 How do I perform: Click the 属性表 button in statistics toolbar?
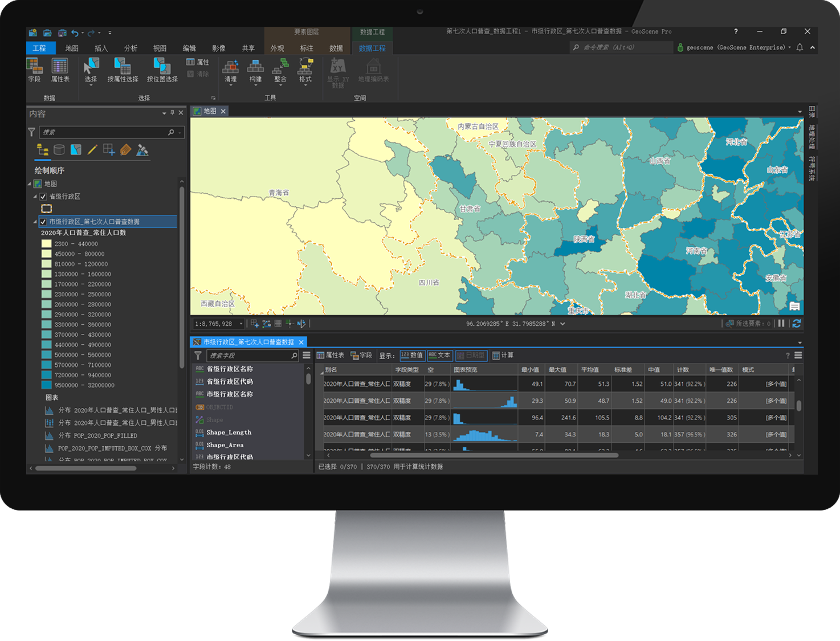pyautogui.click(x=331, y=355)
